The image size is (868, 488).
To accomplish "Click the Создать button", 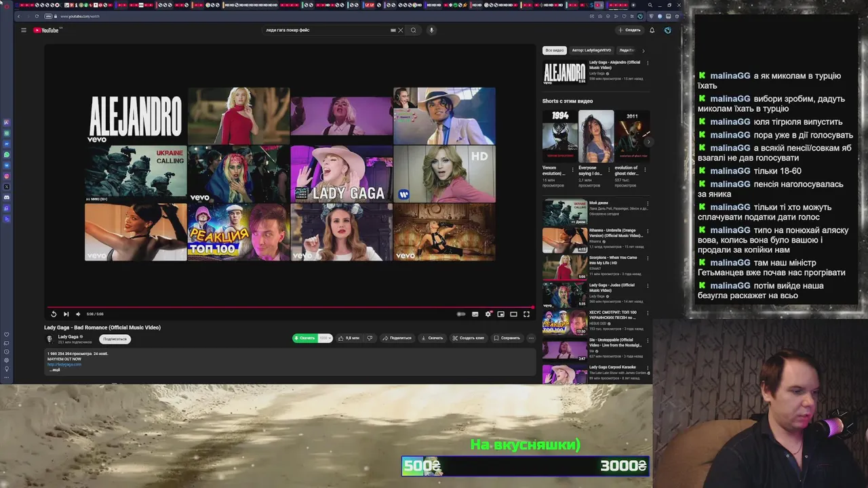I will (629, 30).
